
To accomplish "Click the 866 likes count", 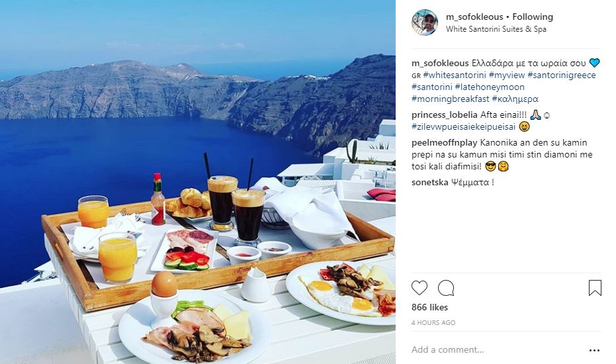I will 429,307.
